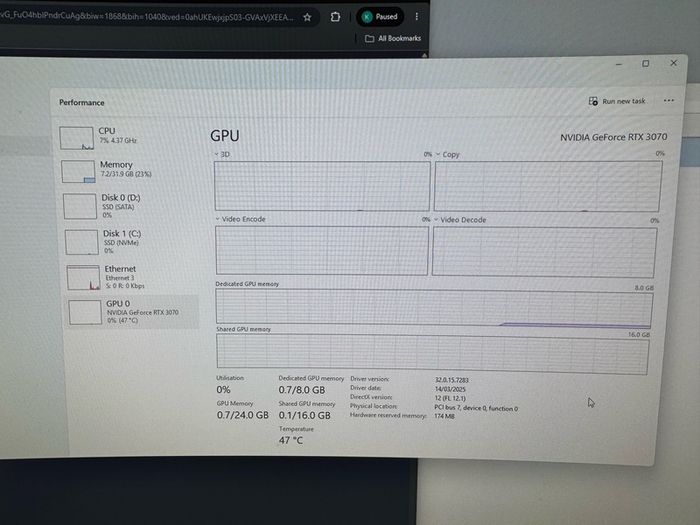Select Memory in the performance list
This screenshot has width=700, height=525.
(129, 171)
